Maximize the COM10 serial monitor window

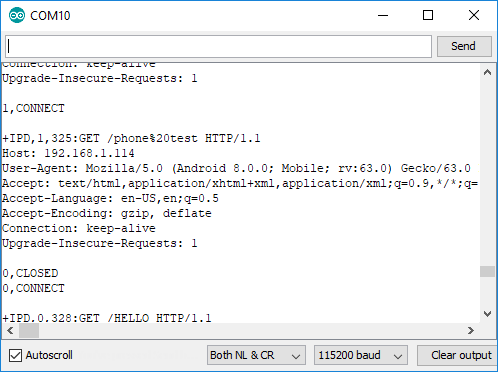428,15
